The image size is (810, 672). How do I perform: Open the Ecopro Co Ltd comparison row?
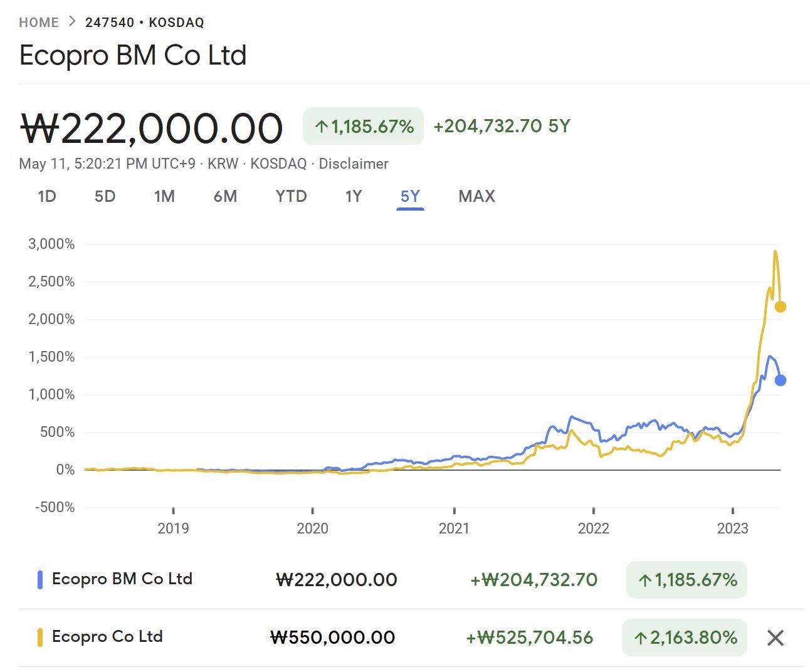coord(107,637)
